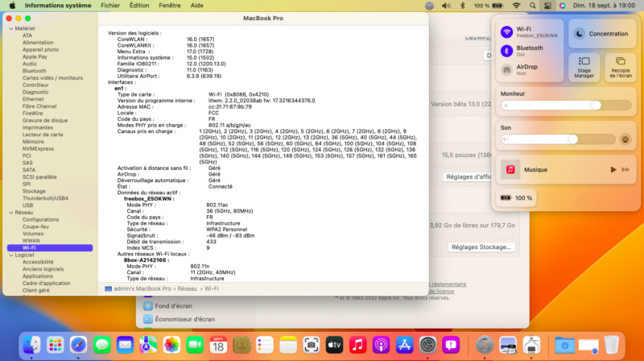Open the Fichier menu
Viewport: 644px width, 361px height.
pos(110,6)
